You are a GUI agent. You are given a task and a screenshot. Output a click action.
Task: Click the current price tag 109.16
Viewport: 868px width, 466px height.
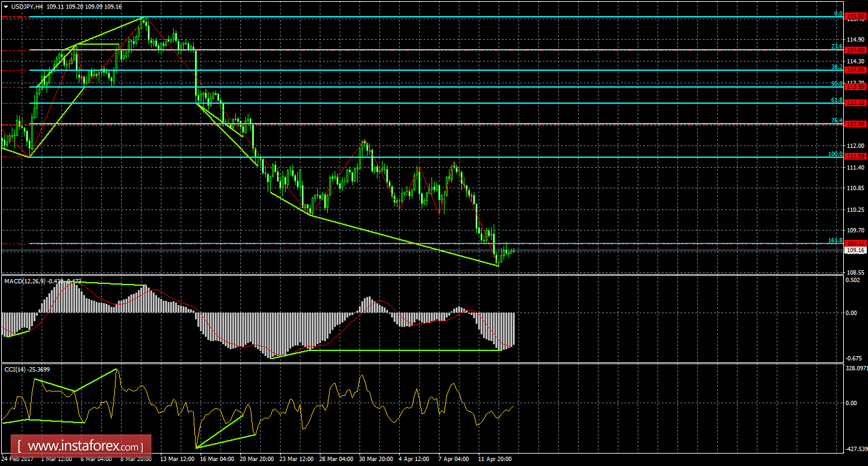856,249
